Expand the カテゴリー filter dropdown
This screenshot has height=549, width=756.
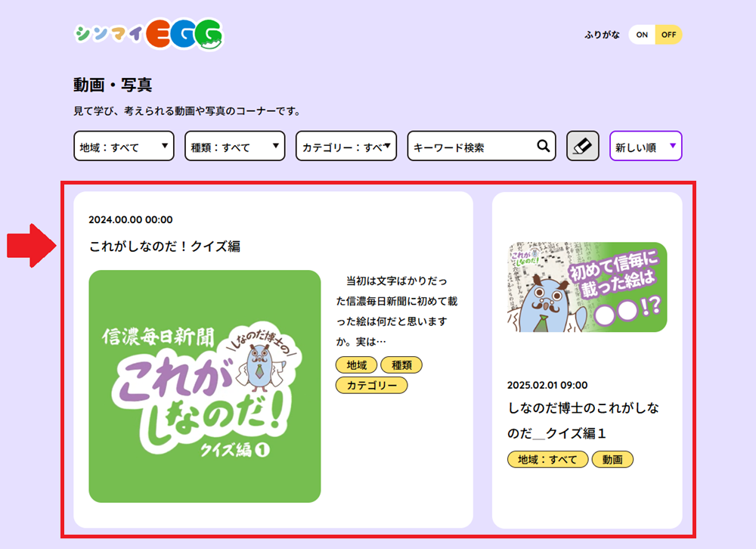point(345,147)
